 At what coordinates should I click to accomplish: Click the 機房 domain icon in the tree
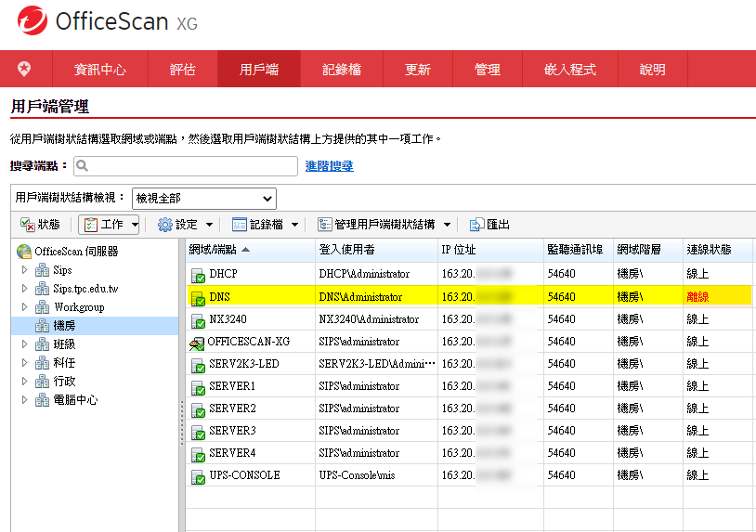coord(43,326)
